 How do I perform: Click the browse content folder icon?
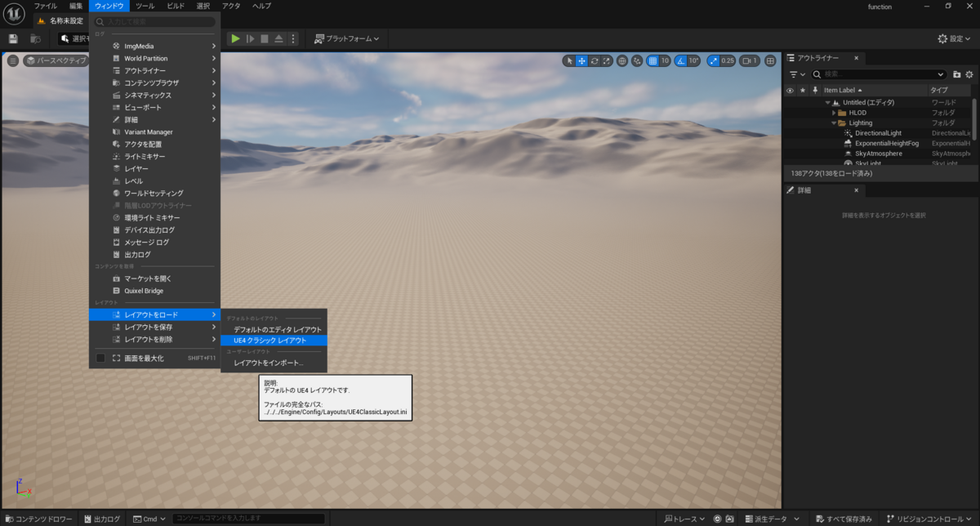(x=35, y=38)
